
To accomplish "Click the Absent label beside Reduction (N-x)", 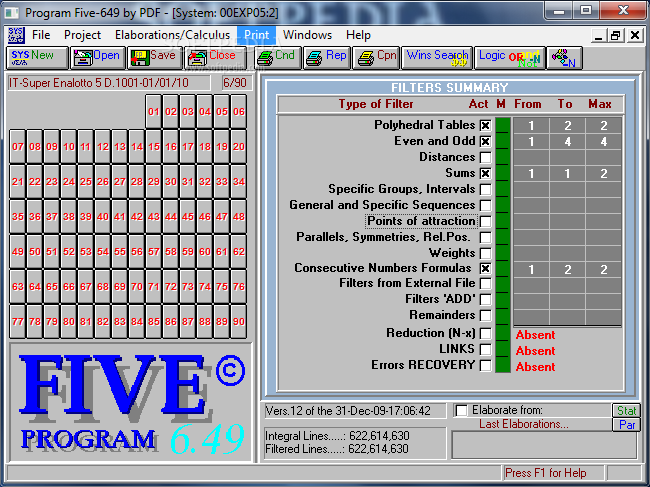I will (535, 335).
